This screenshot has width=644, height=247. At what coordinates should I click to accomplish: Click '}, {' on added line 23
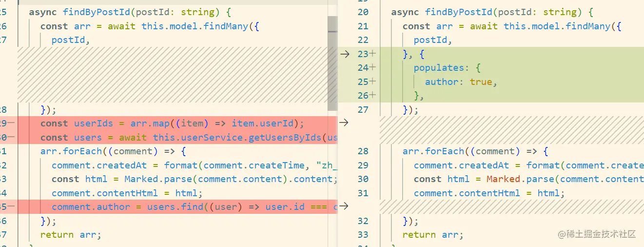click(x=413, y=54)
